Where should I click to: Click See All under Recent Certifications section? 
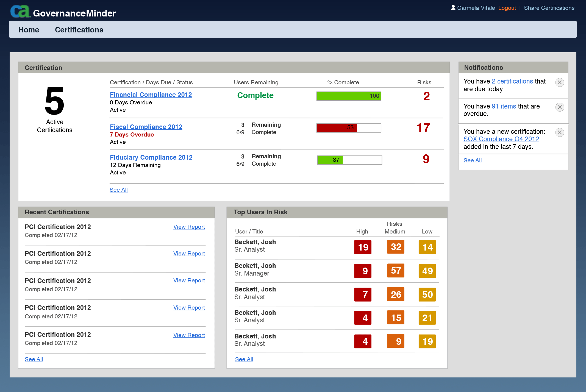click(x=34, y=359)
